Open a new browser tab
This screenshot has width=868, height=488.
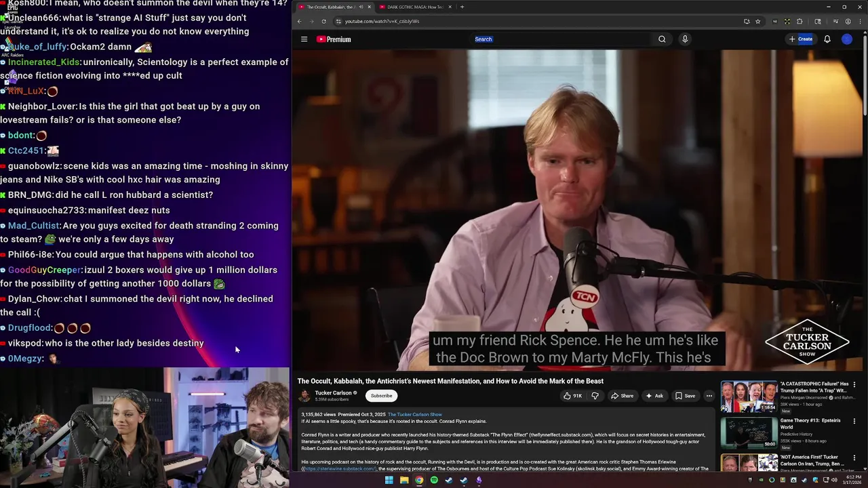[x=462, y=7]
